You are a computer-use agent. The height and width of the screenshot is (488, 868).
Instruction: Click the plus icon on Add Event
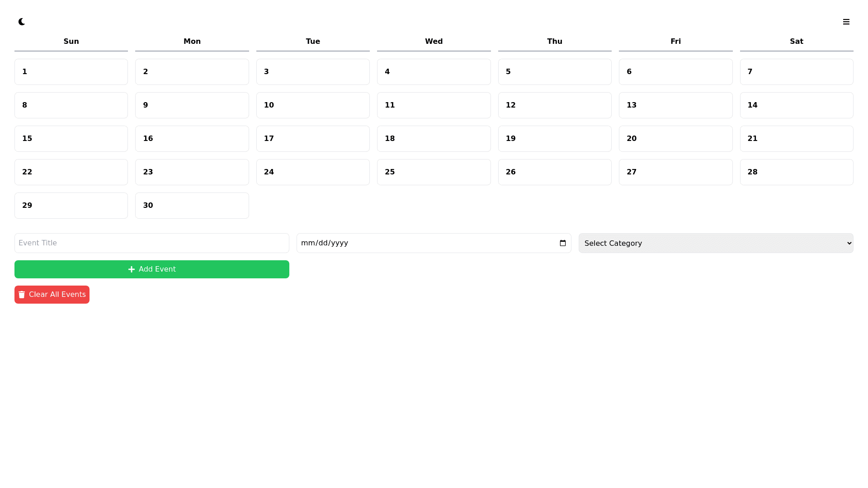(132, 269)
